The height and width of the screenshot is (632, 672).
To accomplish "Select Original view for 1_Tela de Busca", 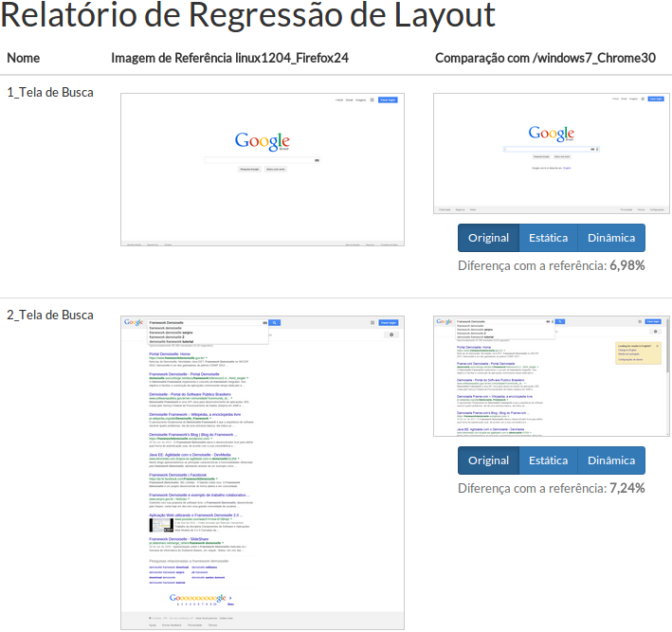I will [x=488, y=238].
